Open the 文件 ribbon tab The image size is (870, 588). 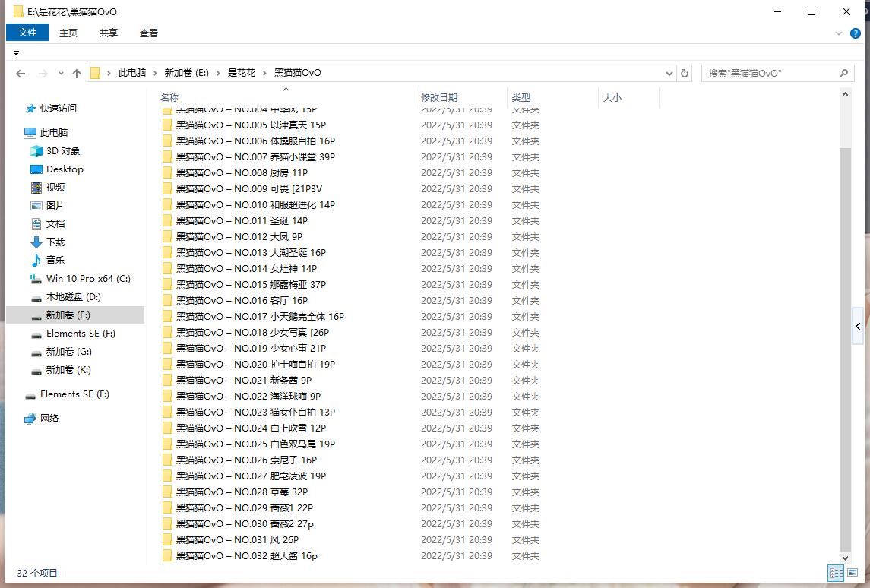coord(27,33)
